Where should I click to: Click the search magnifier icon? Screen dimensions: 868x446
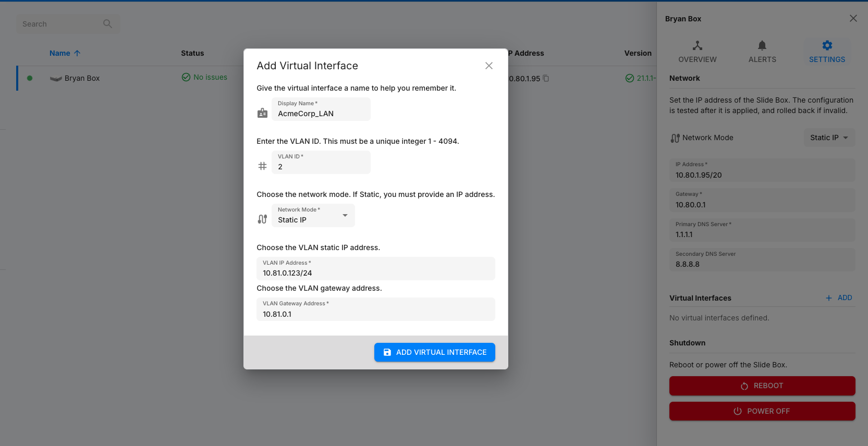[x=107, y=23]
